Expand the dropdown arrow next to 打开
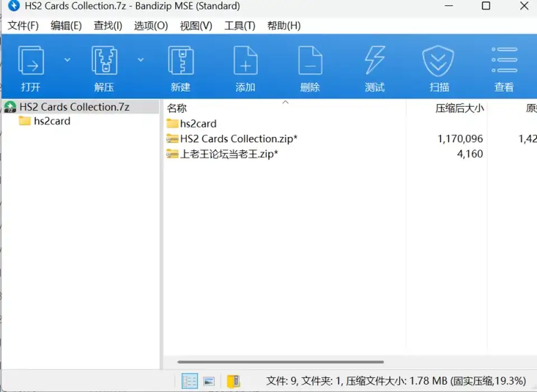Viewport: 537px width, 392px height. coord(68,60)
